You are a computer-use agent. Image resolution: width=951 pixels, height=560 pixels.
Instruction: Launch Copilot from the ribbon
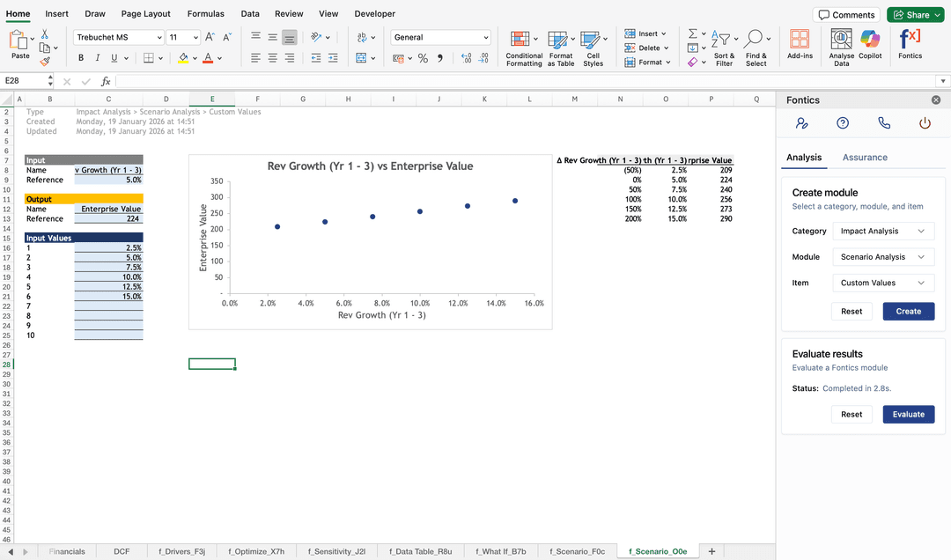(x=870, y=45)
